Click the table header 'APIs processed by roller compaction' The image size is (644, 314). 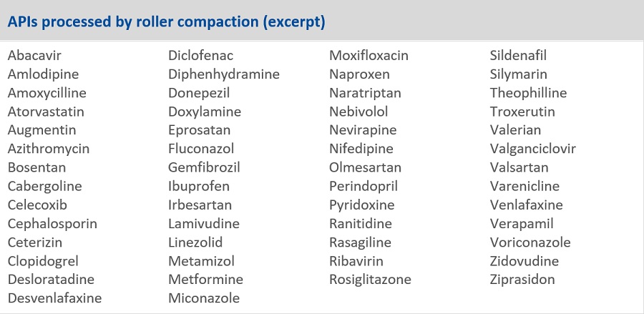click(166, 21)
